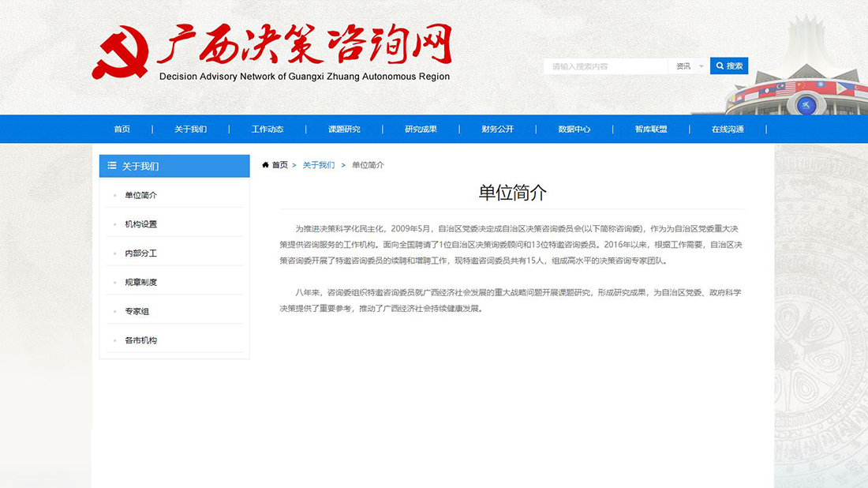Click the 搜索 search button
The height and width of the screenshot is (488, 868).
[729, 66]
